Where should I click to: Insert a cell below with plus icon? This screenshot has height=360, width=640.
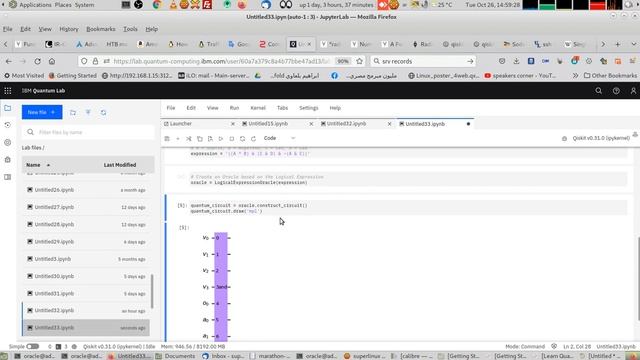tap(178, 138)
